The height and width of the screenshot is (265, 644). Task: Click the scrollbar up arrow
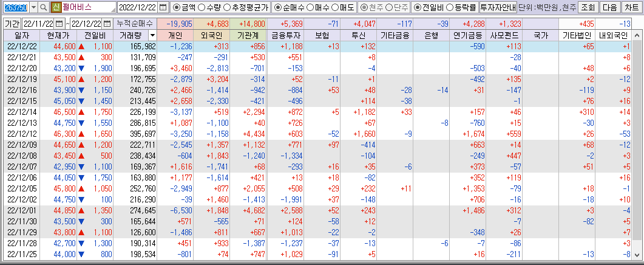(x=637, y=35)
